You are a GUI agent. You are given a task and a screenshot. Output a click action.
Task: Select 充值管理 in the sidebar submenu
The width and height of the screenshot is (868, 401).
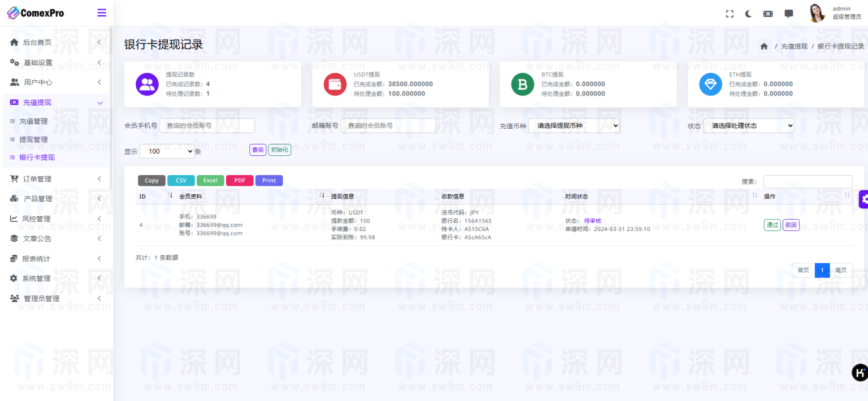pyautogui.click(x=33, y=121)
